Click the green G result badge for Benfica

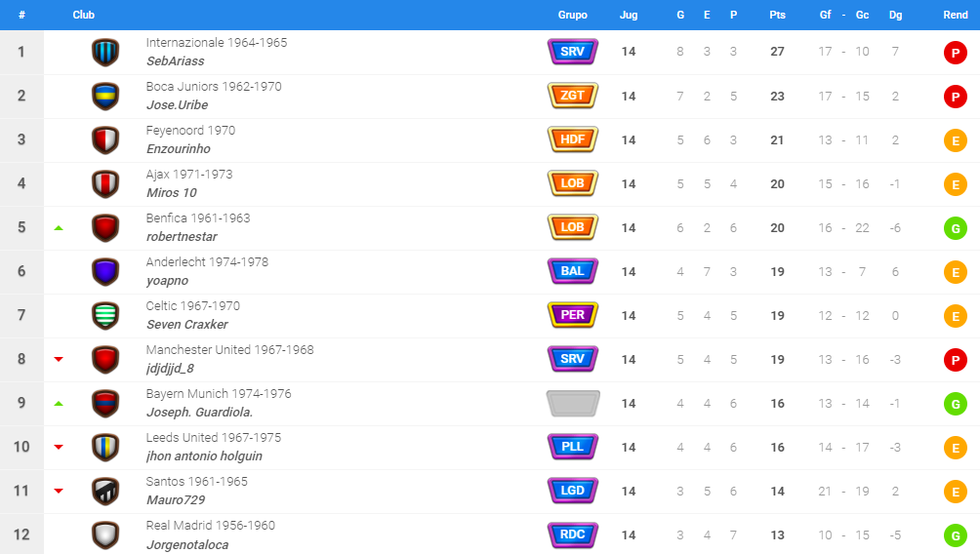tap(955, 228)
